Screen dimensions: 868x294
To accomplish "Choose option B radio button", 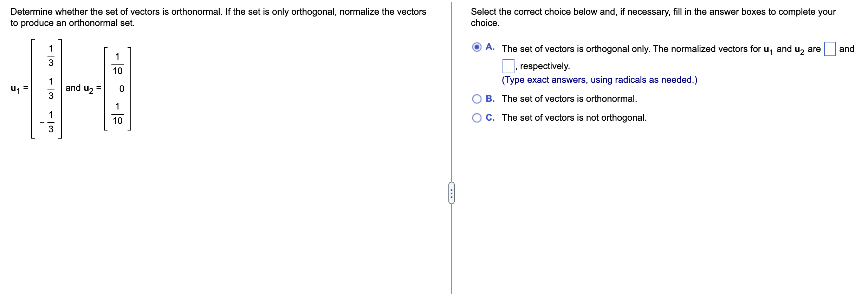I will (477, 99).
